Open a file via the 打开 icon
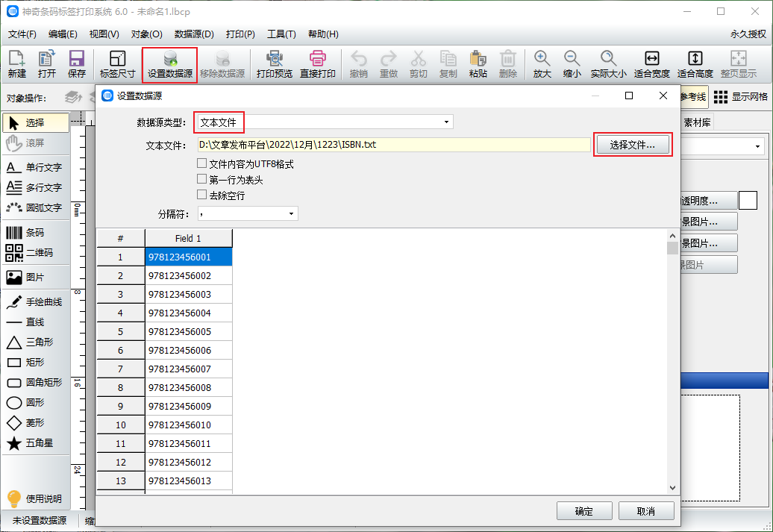 coord(47,64)
